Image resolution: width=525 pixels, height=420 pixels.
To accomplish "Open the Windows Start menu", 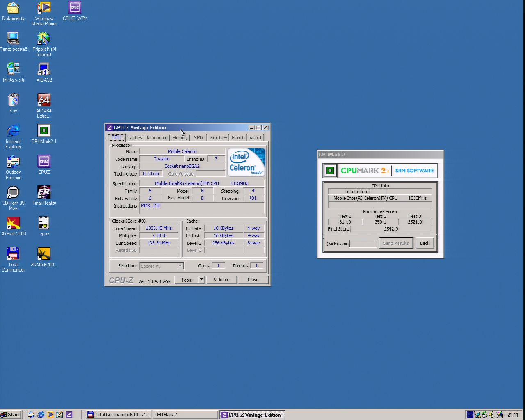I will click(10, 415).
